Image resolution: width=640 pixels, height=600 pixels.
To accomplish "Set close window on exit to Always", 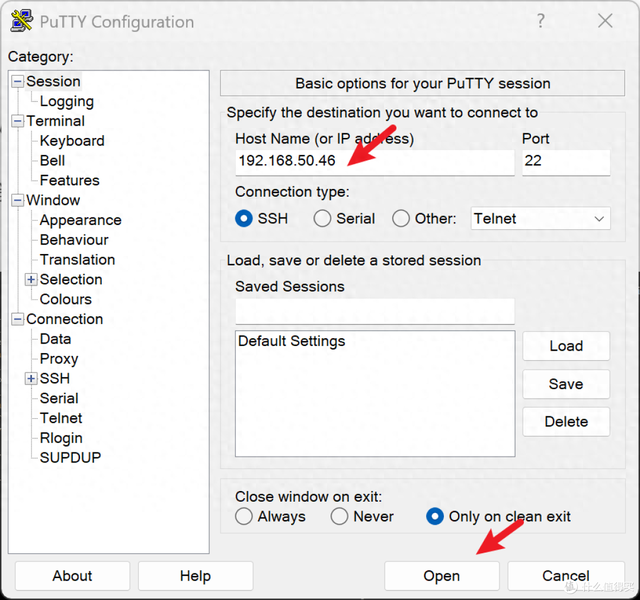I will (244, 517).
